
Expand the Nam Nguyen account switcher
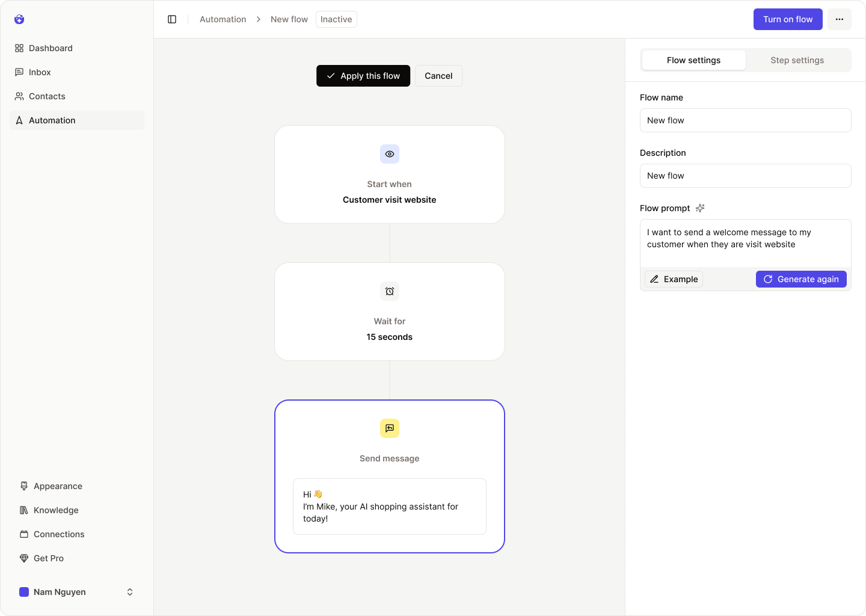pyautogui.click(x=130, y=592)
